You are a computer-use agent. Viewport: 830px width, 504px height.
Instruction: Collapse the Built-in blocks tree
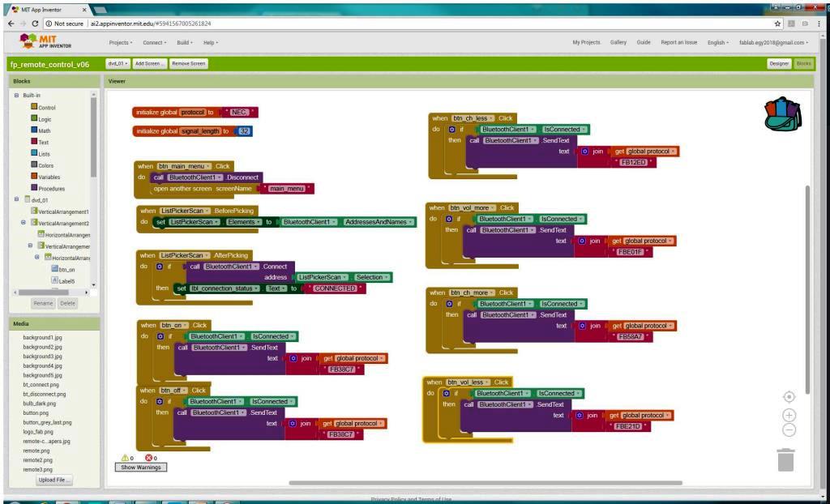click(x=16, y=96)
